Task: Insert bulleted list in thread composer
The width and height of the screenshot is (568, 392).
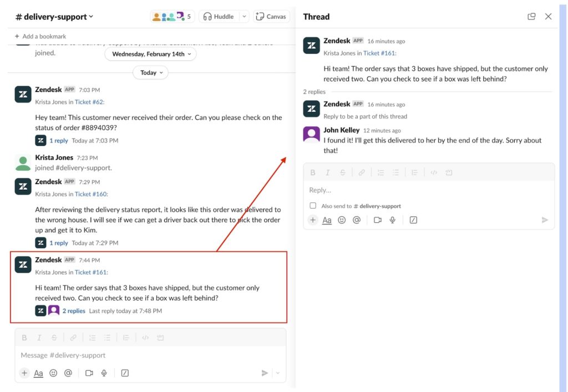Action: pos(395,172)
